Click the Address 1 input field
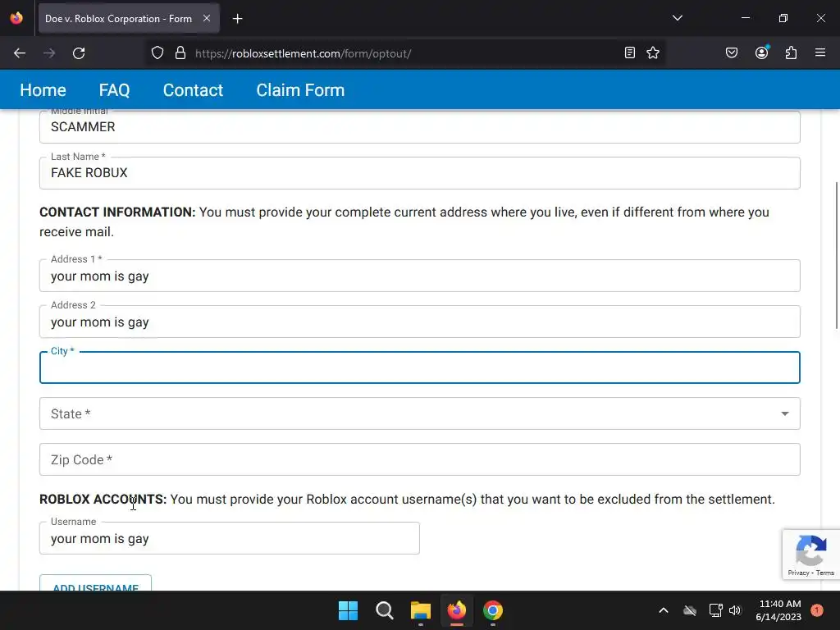The width and height of the screenshot is (840, 630). 419,276
